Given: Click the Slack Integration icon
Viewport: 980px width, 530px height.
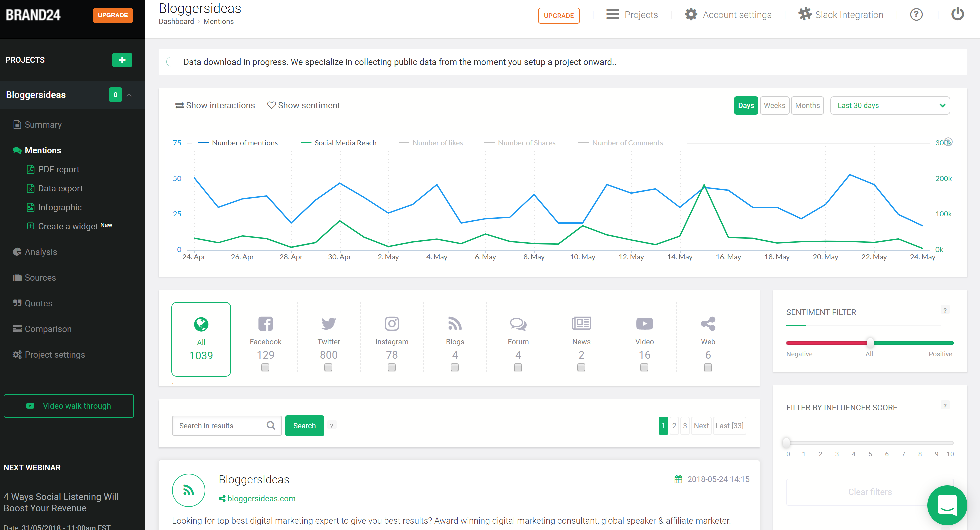Looking at the screenshot, I should point(804,14).
